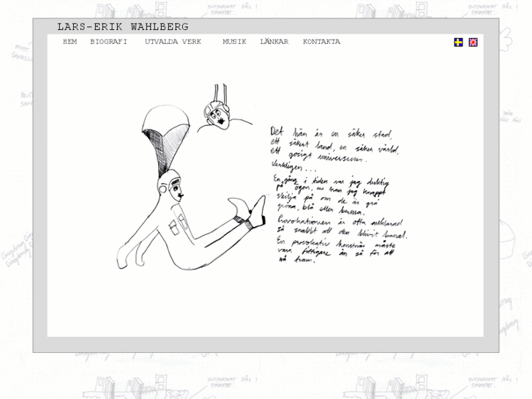Open the KONTAKTA page
The width and height of the screenshot is (532, 399).
pos(322,42)
